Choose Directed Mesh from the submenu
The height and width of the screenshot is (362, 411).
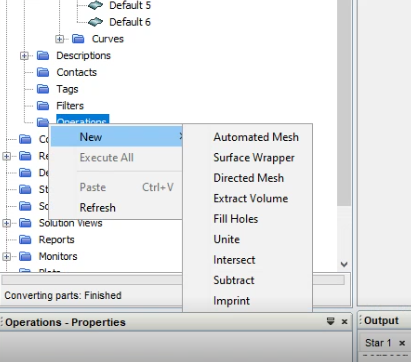(x=249, y=178)
